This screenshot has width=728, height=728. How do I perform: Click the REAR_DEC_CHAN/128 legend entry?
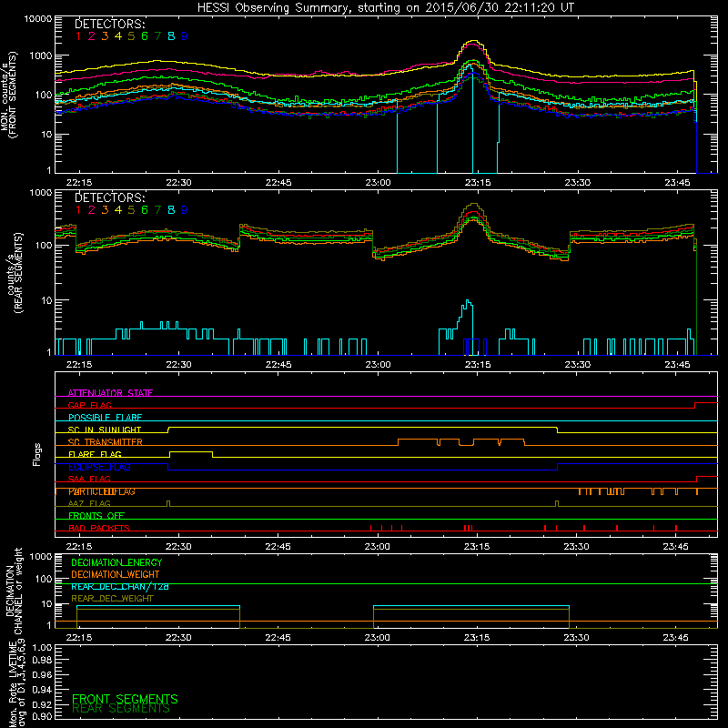tap(120, 586)
